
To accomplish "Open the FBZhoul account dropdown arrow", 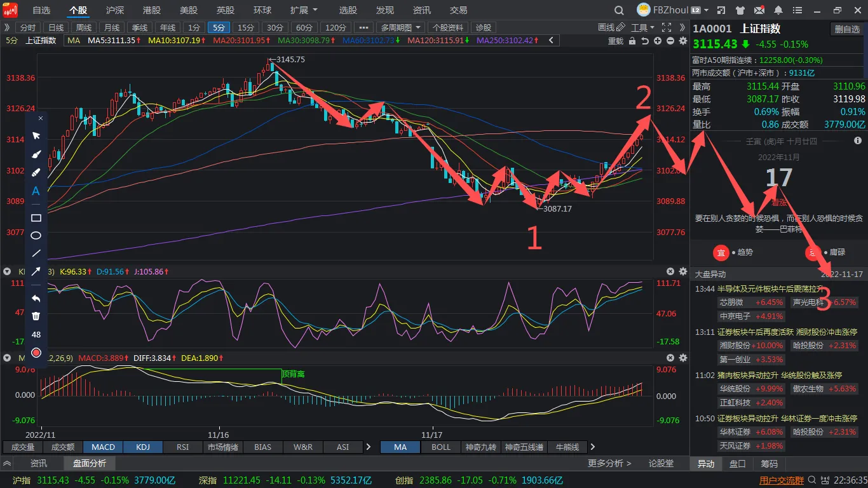I will coord(705,10).
